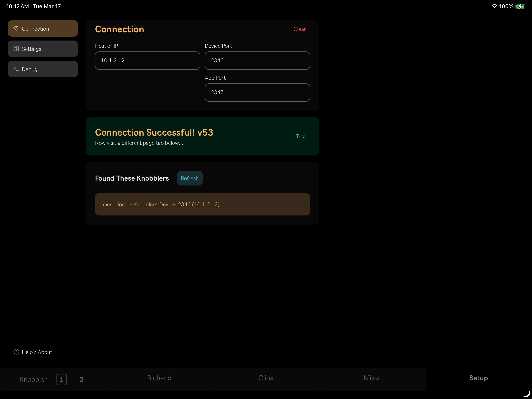
Task: Tap the battery icon in status bar
Action: [521, 6]
